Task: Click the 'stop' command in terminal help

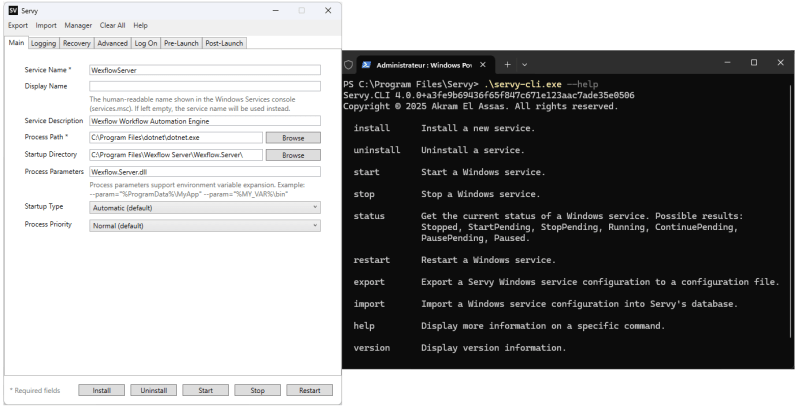Action: click(364, 194)
